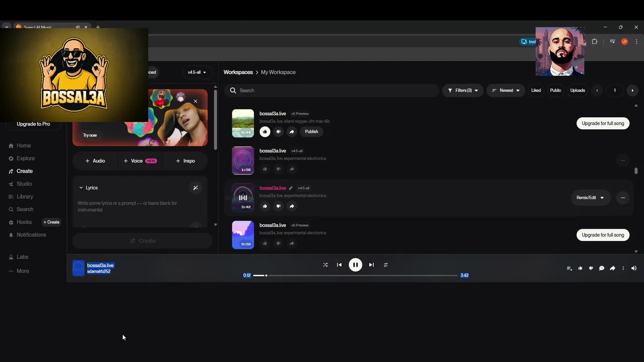Image resolution: width=644 pixels, height=362 pixels.
Task: Click the Inspo button
Action: pyautogui.click(x=185, y=161)
